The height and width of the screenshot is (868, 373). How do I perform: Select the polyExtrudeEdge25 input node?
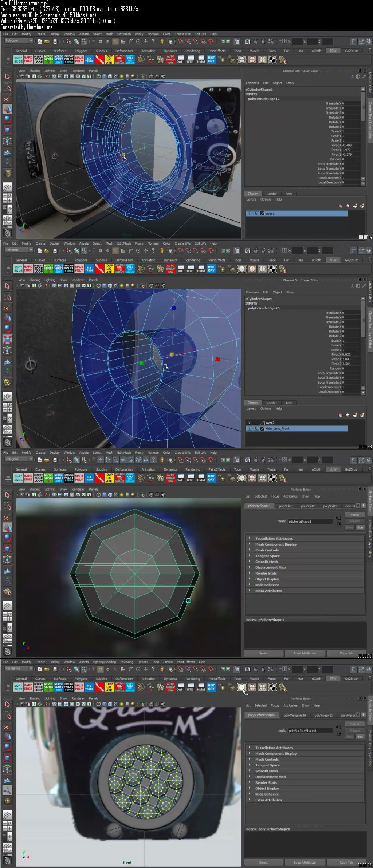(x=264, y=308)
